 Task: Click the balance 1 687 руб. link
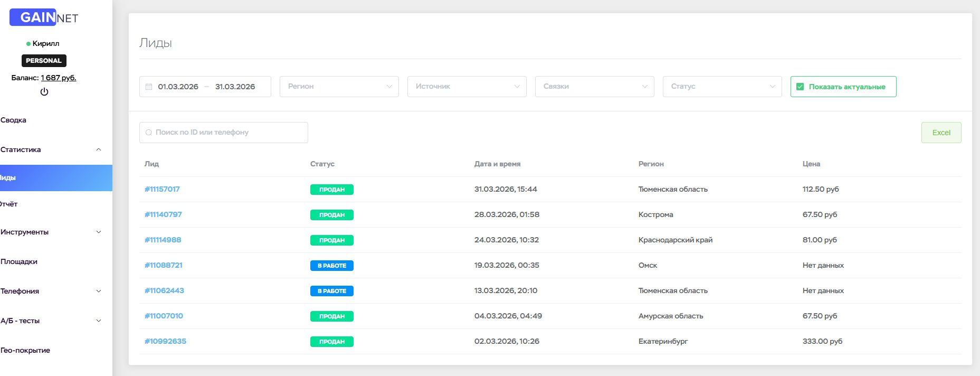59,78
